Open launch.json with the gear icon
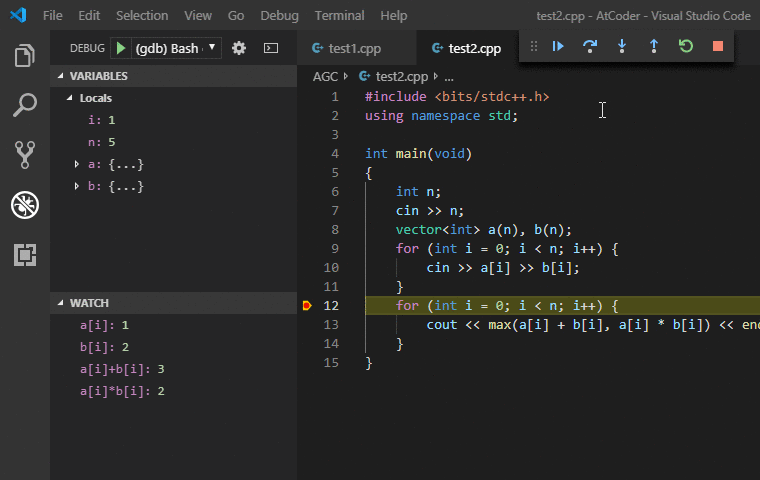The width and height of the screenshot is (760, 480). pyautogui.click(x=239, y=48)
